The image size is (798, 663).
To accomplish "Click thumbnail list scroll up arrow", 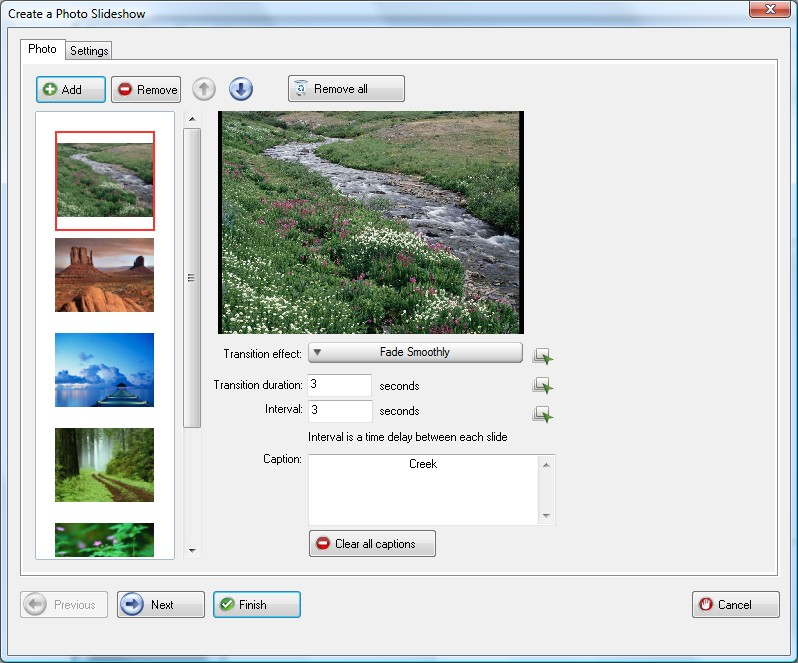I will click(x=192, y=119).
